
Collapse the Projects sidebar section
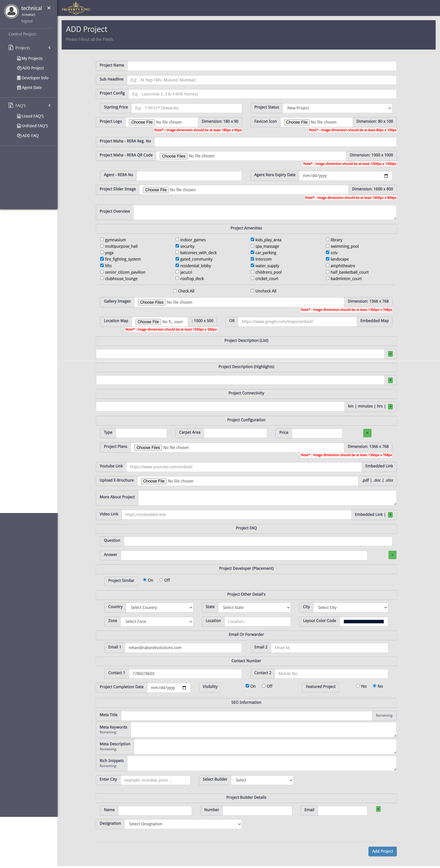(x=49, y=47)
